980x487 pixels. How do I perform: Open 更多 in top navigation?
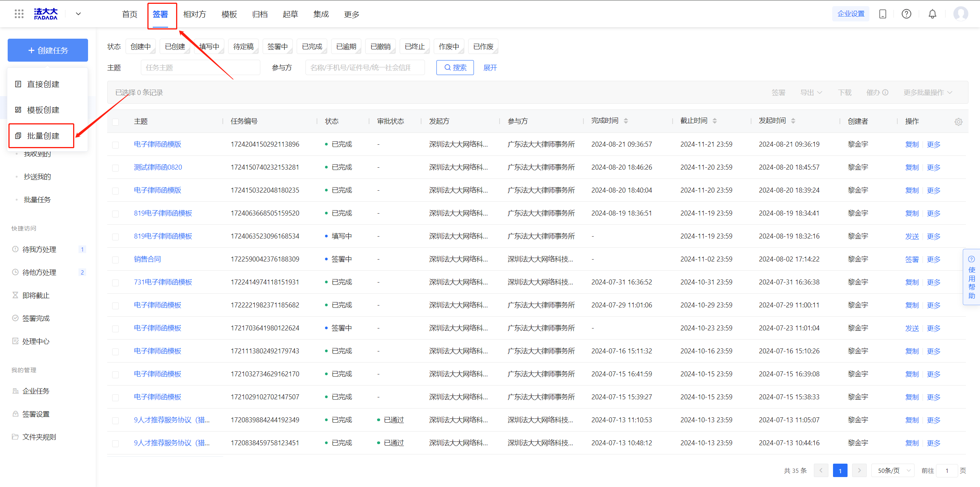click(351, 15)
